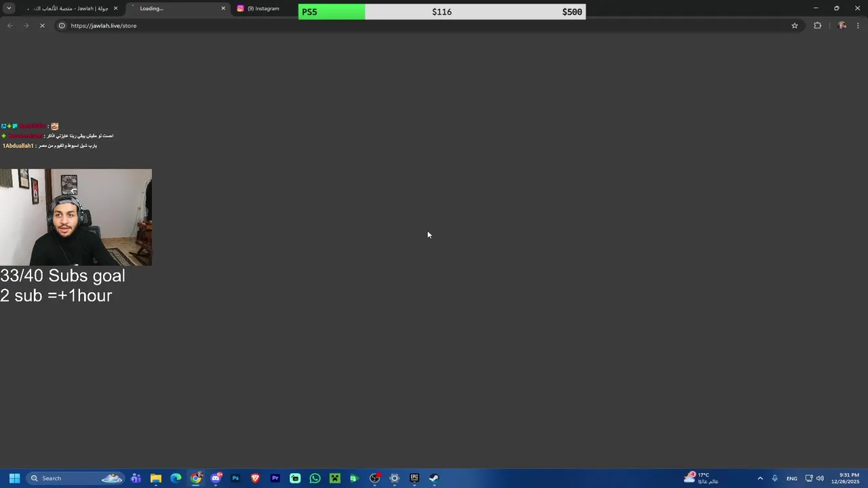Open the Chrome profile avatar

(x=842, y=26)
